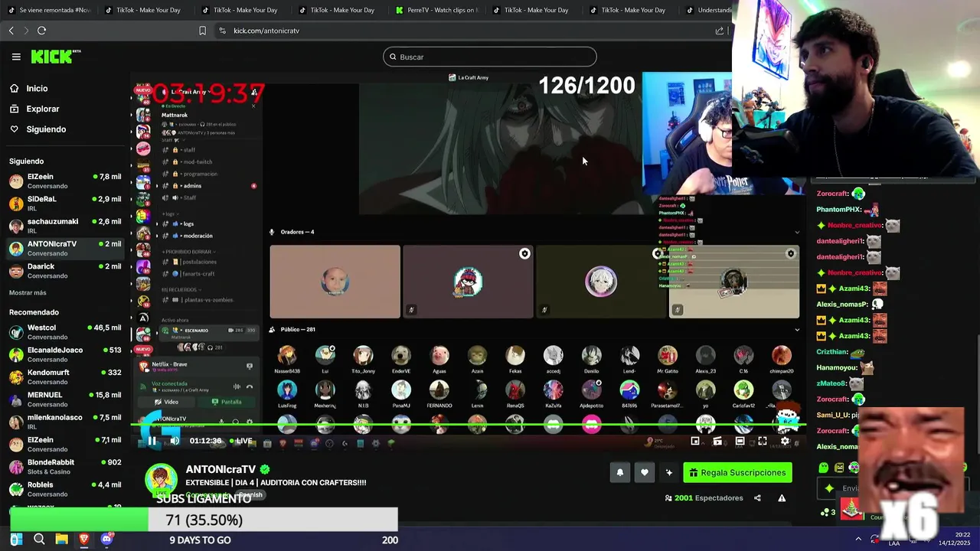Report stream via warning triangle icon
Screen dimensions: 980x551
pyautogui.click(x=782, y=498)
